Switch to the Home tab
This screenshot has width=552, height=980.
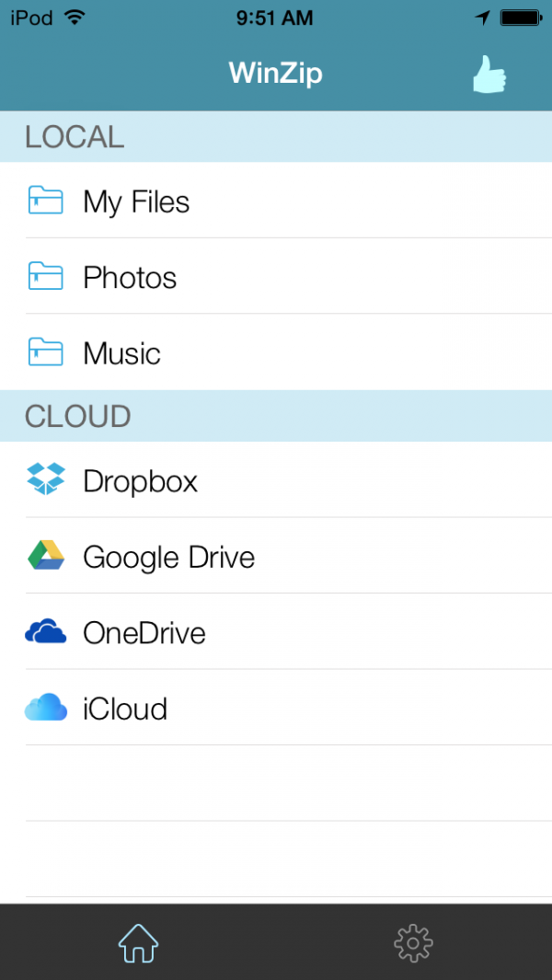click(138, 942)
